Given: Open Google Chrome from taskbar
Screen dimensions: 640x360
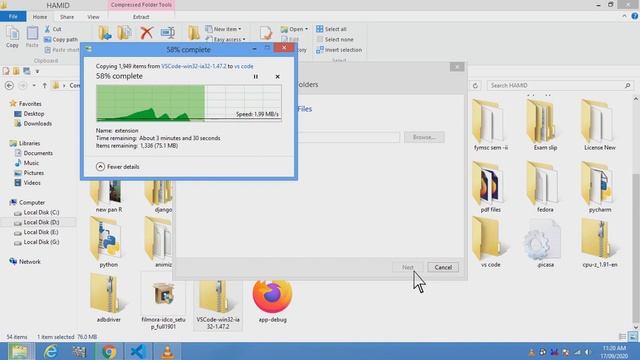Looking at the screenshot, I should pos(109,351).
